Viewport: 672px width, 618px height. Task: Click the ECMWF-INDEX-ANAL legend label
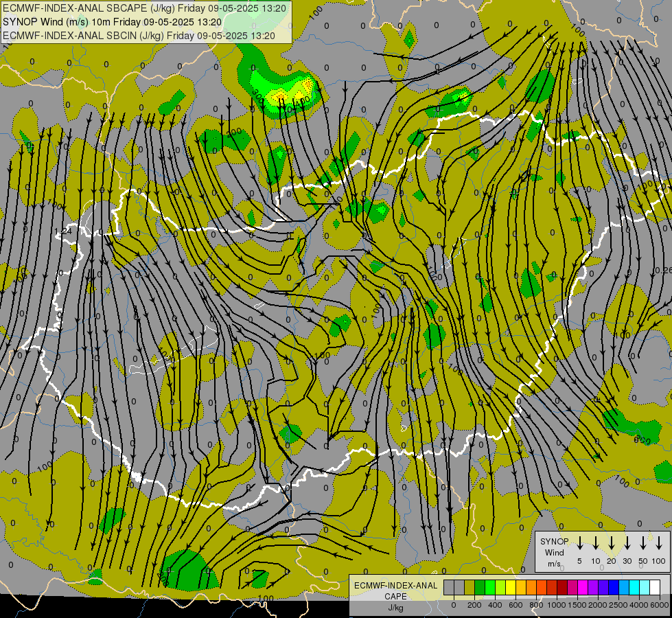(395, 586)
